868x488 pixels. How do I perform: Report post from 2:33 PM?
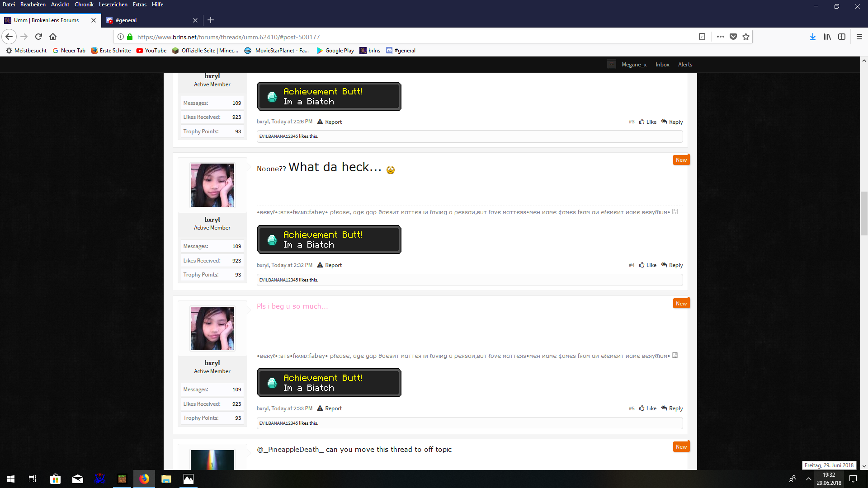point(330,408)
